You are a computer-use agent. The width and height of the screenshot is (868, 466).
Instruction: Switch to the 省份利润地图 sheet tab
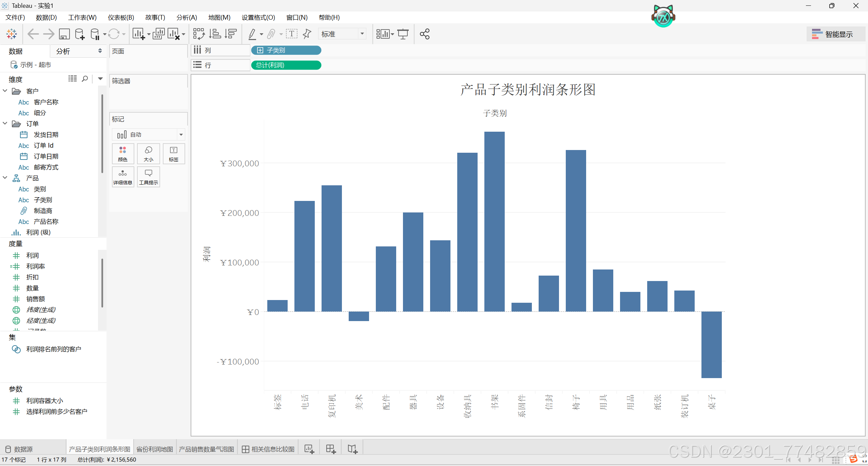tap(155, 449)
